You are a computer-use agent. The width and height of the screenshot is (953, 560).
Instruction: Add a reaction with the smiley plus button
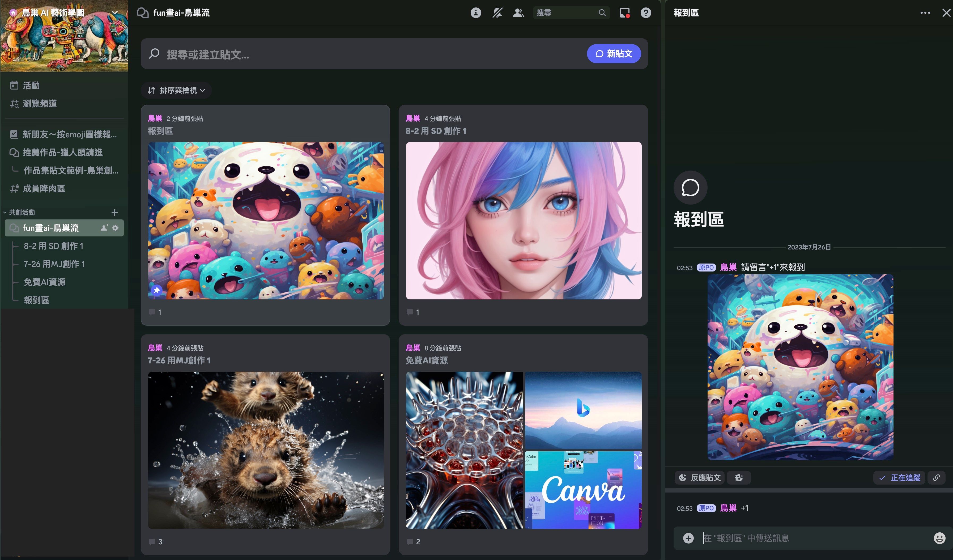pos(739,478)
